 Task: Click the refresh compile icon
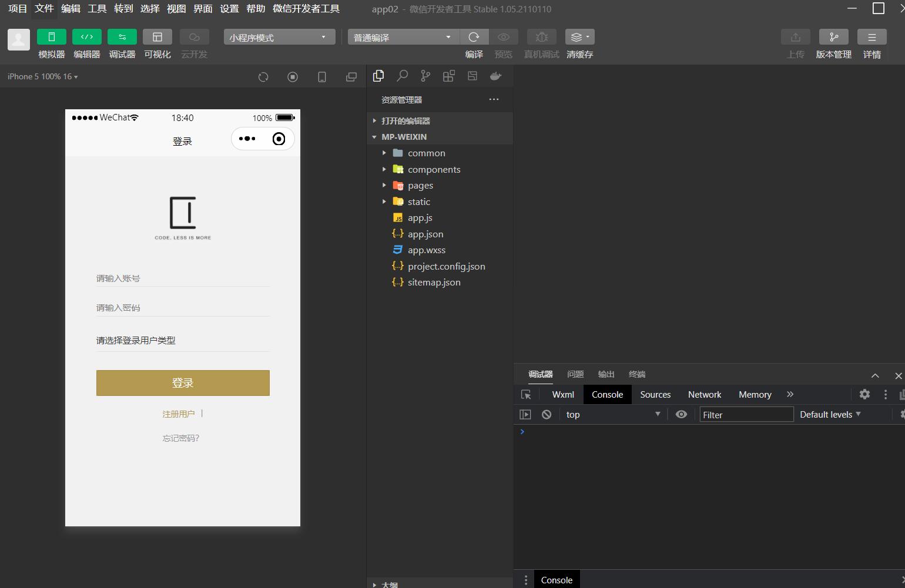[474, 37]
